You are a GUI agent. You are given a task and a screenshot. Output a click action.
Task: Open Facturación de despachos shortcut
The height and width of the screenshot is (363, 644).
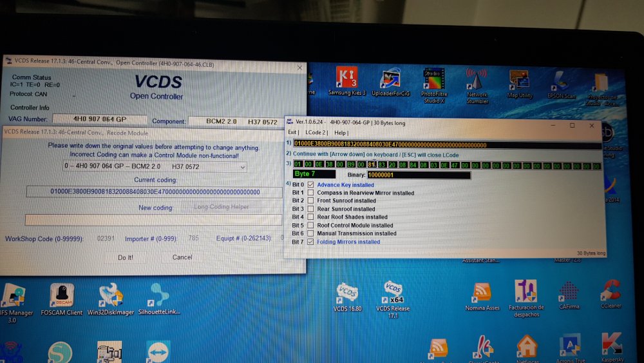pos(526,299)
